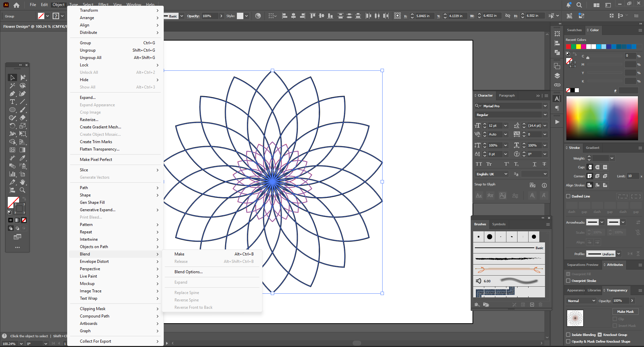Select the Type tool
Image resolution: width=644 pixels, height=347 pixels.
coord(12,102)
